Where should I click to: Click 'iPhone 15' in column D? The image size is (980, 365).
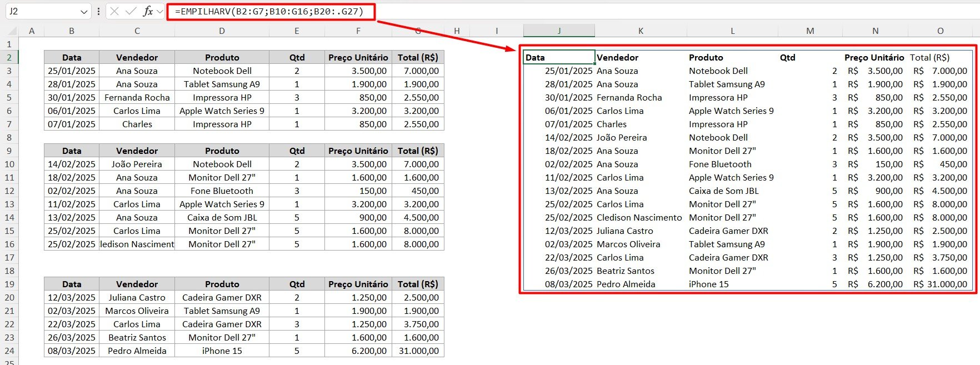[x=222, y=351]
